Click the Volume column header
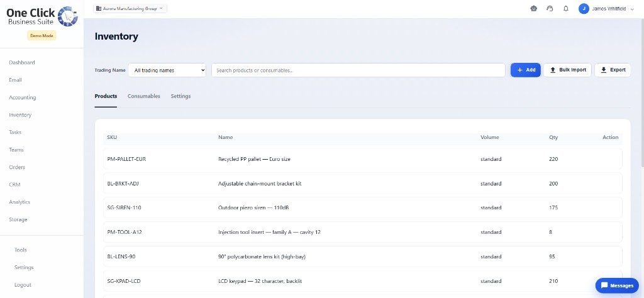The image size is (644, 298). coord(489,137)
